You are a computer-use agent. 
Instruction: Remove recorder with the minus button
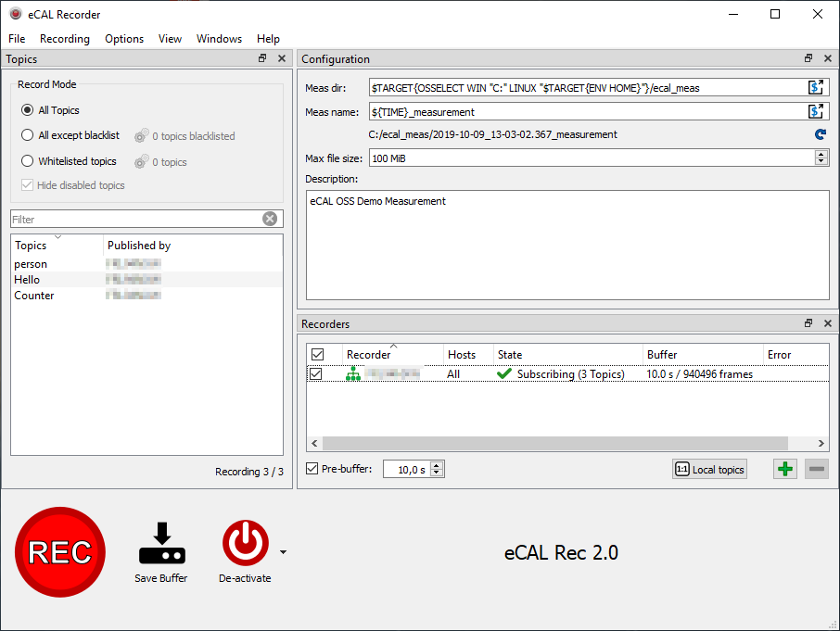[x=817, y=470]
